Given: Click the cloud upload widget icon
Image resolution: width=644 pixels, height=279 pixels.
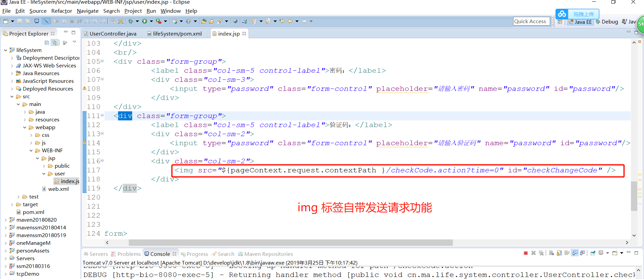Looking at the screenshot, I should click(x=562, y=14).
